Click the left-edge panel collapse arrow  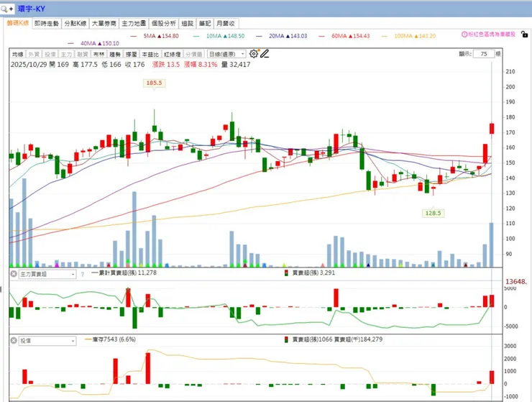(x=1, y=289)
